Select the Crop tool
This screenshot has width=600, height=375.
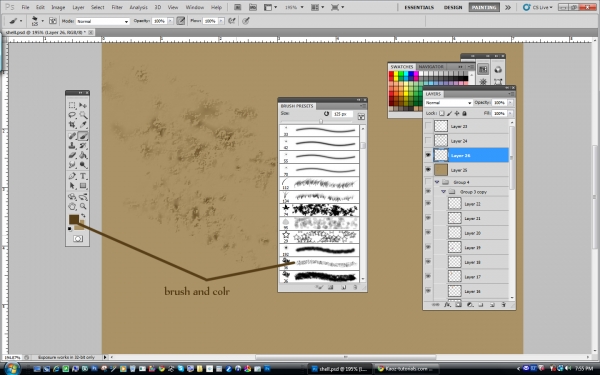click(x=72, y=125)
